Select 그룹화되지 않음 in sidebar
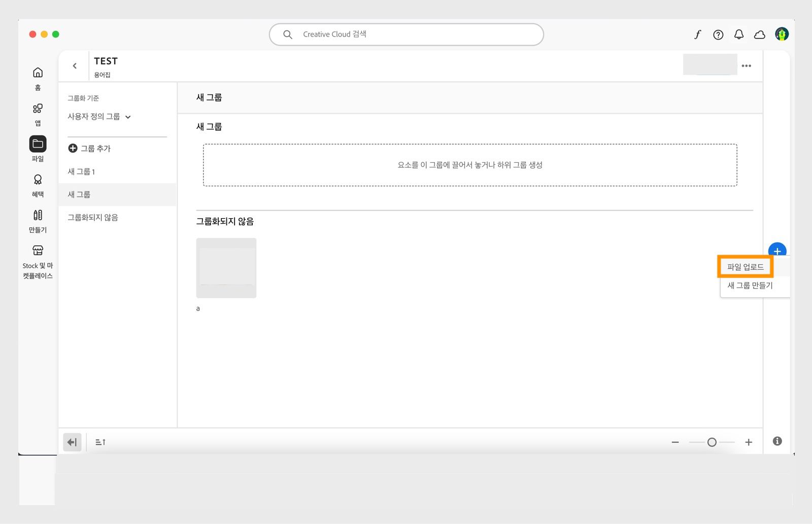 coord(118,217)
